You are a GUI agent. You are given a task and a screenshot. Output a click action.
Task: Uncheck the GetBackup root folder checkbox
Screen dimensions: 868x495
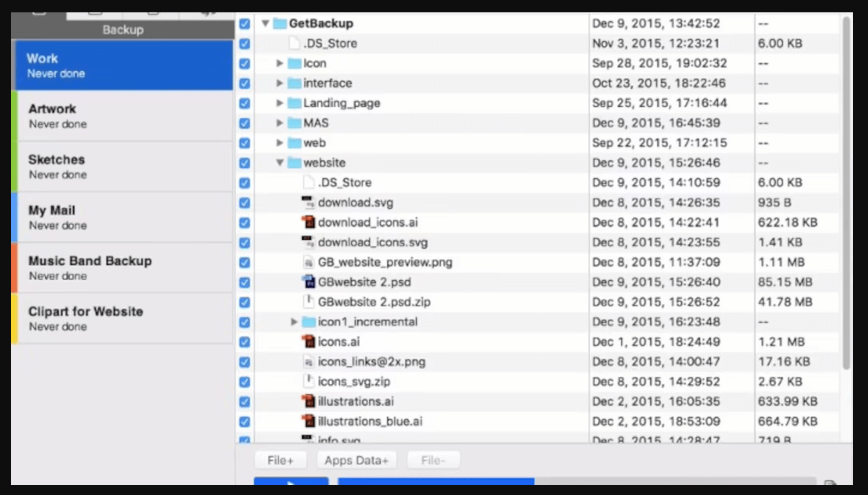point(244,24)
